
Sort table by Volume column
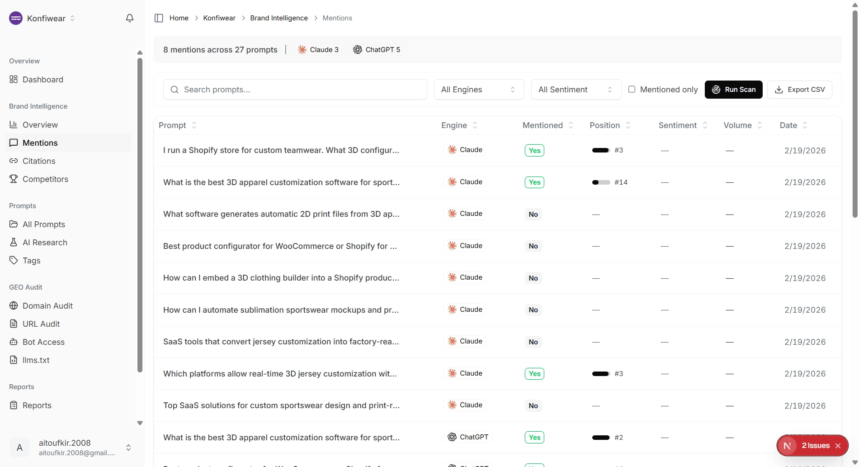[x=743, y=125]
